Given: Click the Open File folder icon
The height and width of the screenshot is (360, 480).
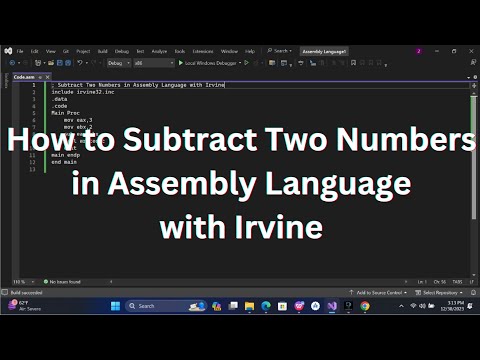Looking at the screenshot, I should [51, 63].
